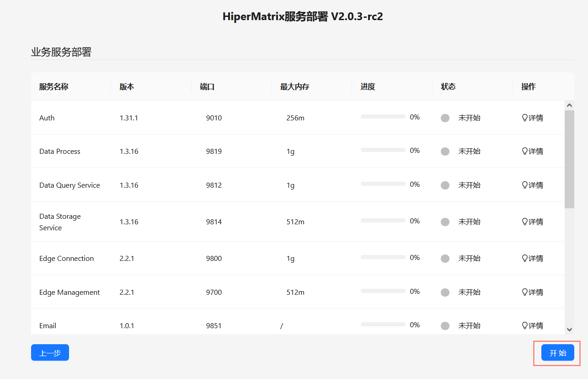This screenshot has width=588, height=379.
Task: Click version 1.31.1 in Auth row
Action: [129, 118]
